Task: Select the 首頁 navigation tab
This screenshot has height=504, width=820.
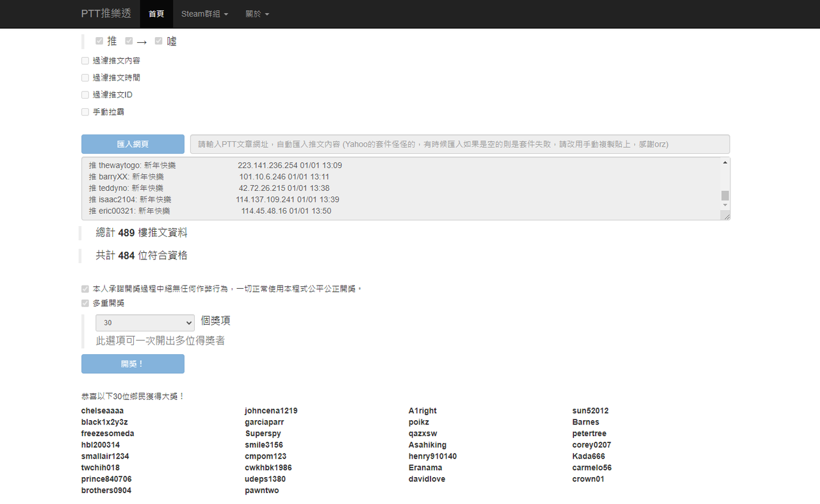Action: click(x=156, y=14)
